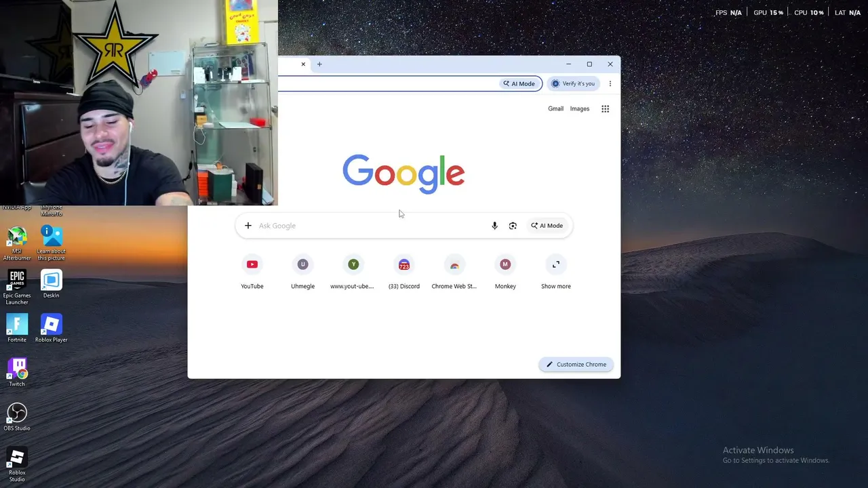Screen dimensions: 868x488
Task: Select the Epic Games Launcher desktop icon
Action: click(x=17, y=287)
